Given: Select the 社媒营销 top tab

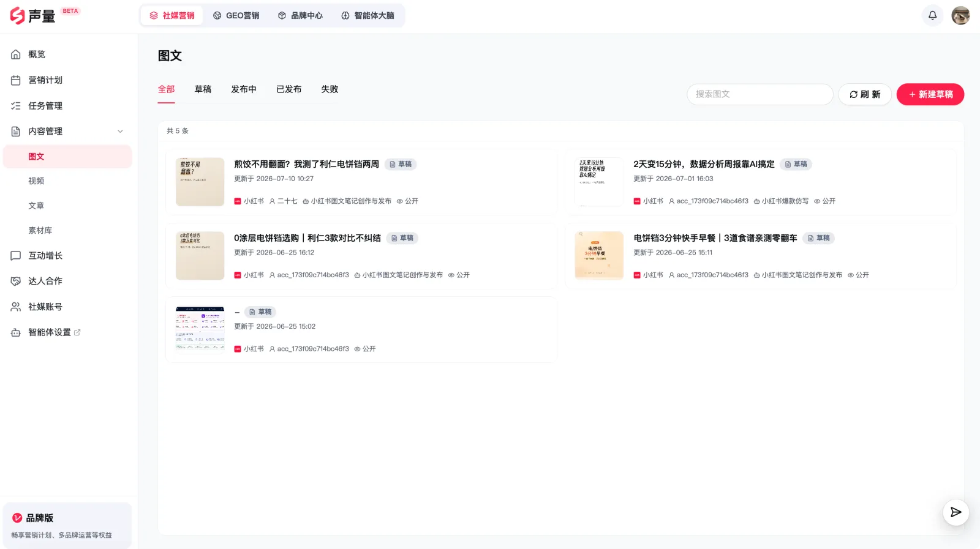Looking at the screenshot, I should (172, 15).
